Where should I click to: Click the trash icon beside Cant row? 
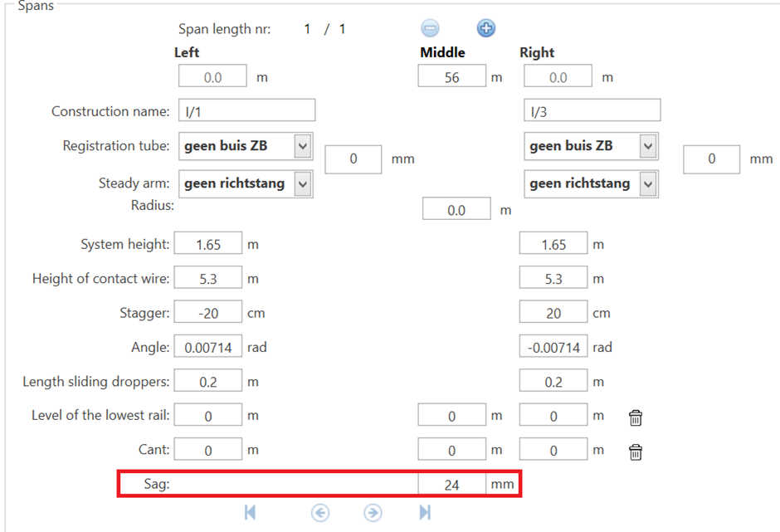tap(636, 452)
